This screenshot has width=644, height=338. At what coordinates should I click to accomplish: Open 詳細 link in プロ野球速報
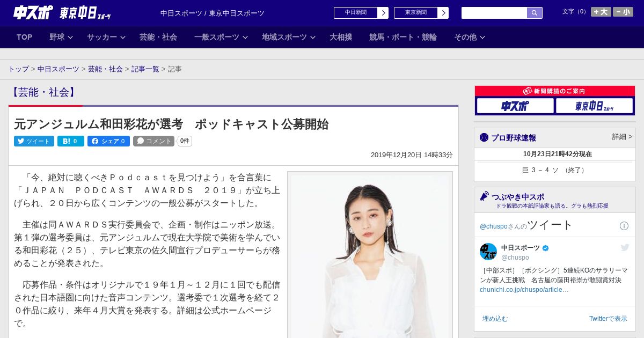coord(623,137)
